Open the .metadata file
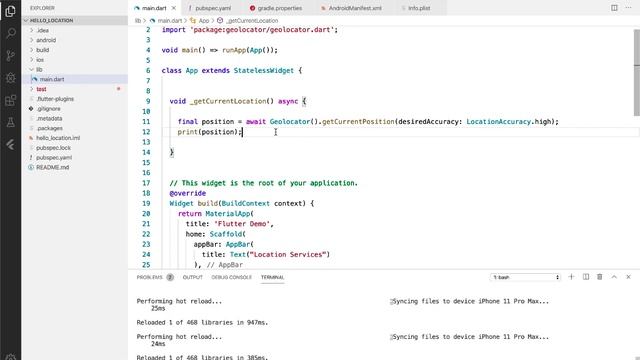The width and height of the screenshot is (640, 360). [75, 118]
